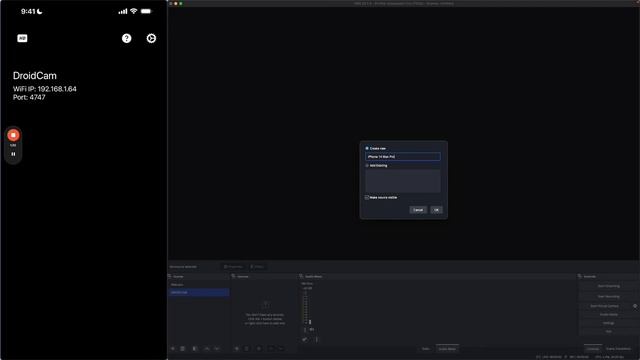Add a new scene with the plus icon
This screenshot has height=360, width=640.
pos(173,349)
